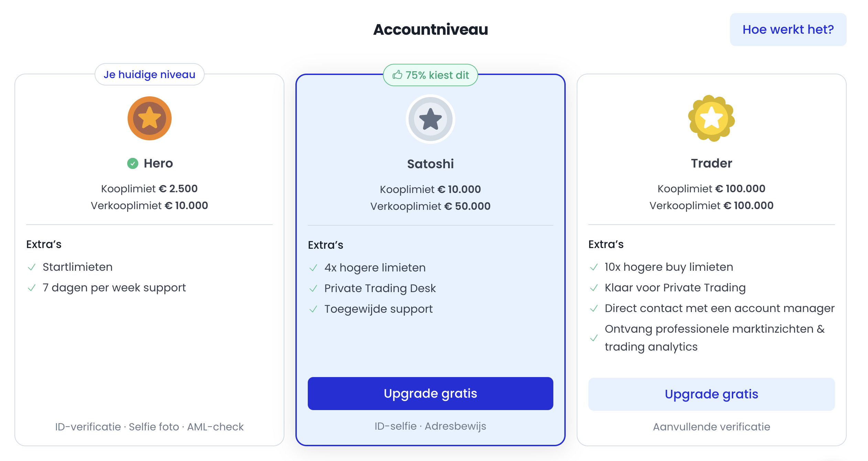Click the checkmark beside 7 dagen per week support
Image resolution: width=868 pixels, height=461 pixels.
tap(32, 288)
